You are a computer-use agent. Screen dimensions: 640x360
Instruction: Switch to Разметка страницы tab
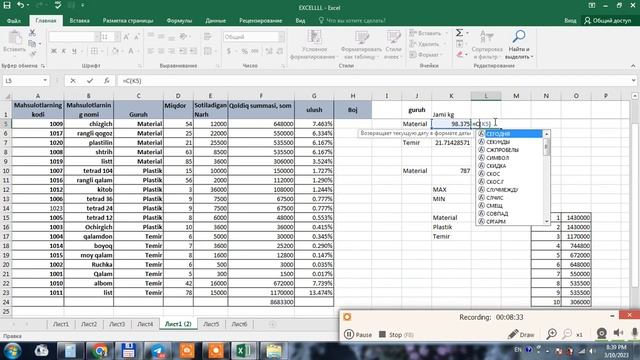[128, 20]
